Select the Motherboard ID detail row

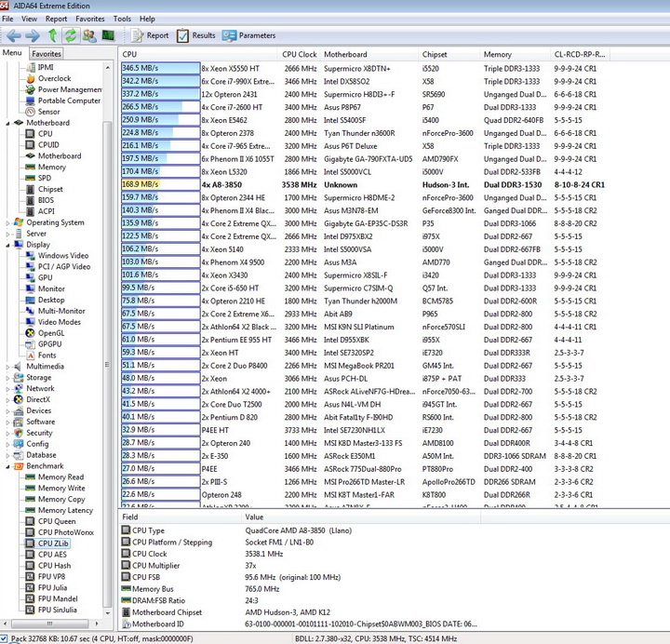coord(299,624)
